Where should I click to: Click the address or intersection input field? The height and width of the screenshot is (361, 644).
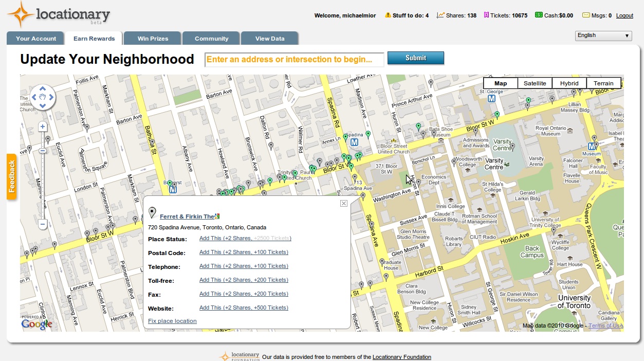point(295,60)
